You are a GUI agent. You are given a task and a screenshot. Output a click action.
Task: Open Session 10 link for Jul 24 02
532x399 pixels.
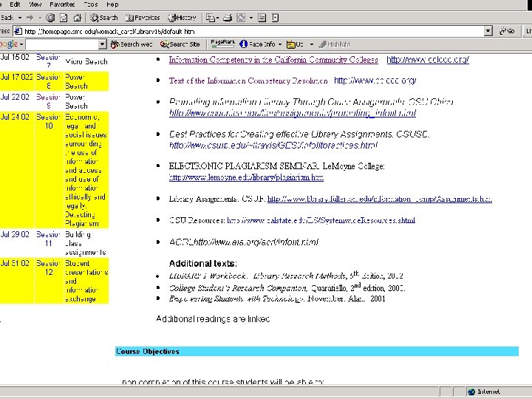pos(48,121)
